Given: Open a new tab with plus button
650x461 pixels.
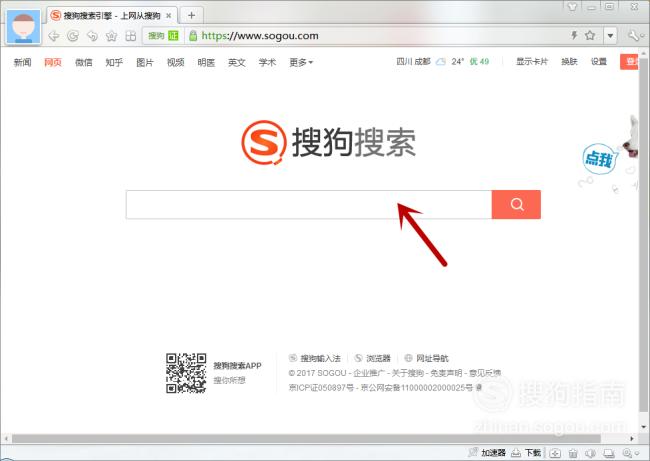Looking at the screenshot, I should pyautogui.click(x=191, y=16).
